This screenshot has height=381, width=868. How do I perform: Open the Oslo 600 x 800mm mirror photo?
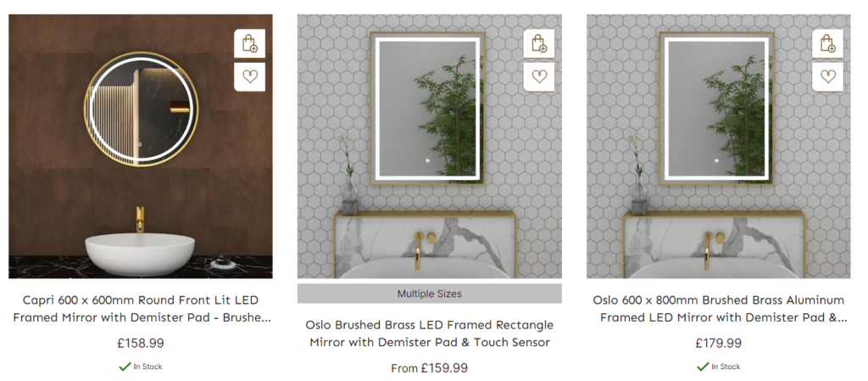pyautogui.click(x=719, y=146)
